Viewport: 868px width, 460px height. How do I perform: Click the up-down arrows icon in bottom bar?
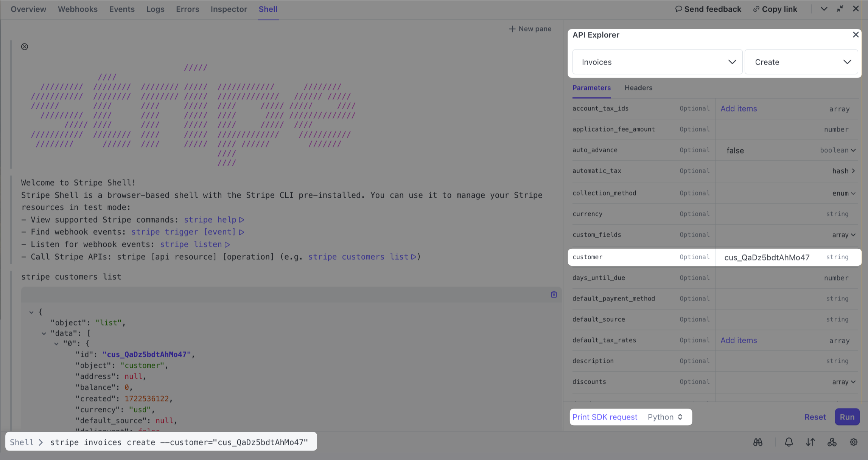[810, 442]
